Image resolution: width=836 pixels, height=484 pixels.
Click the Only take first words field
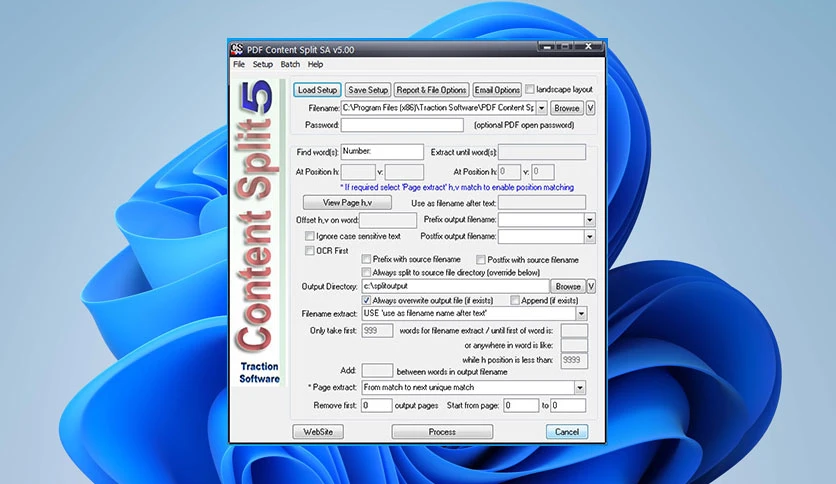click(x=377, y=330)
